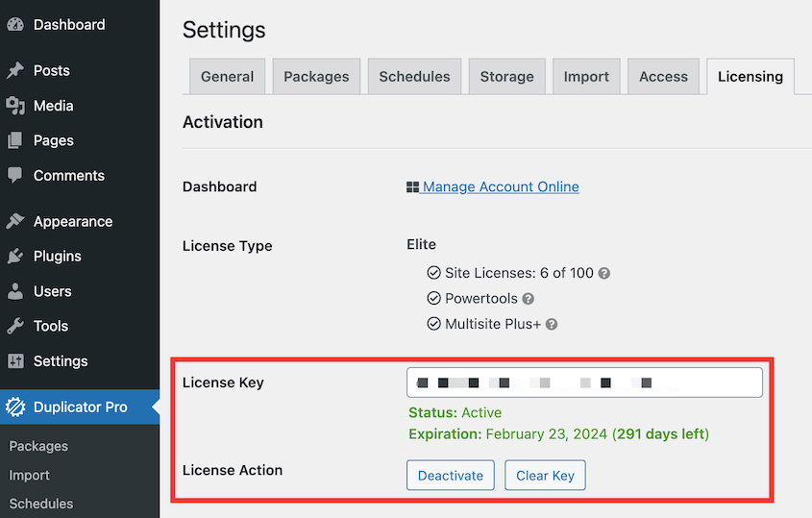The image size is (812, 518).
Task: Switch to the Packages tab
Action: (316, 77)
